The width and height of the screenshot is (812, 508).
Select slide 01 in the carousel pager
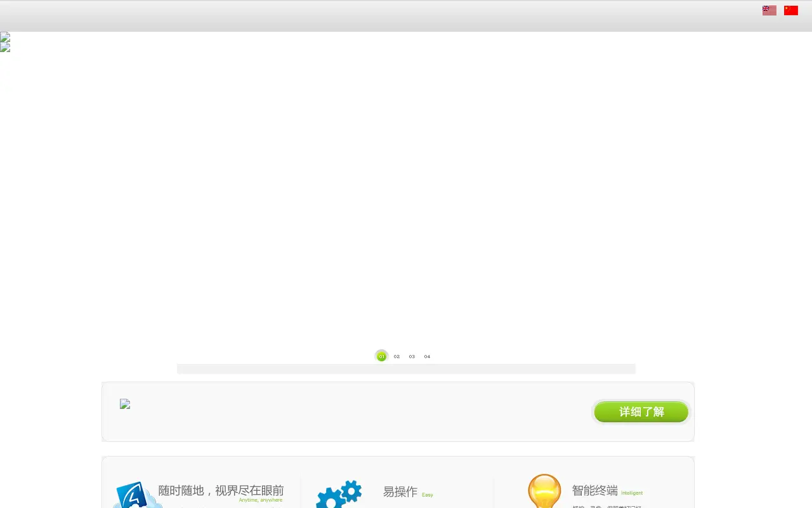click(x=381, y=356)
